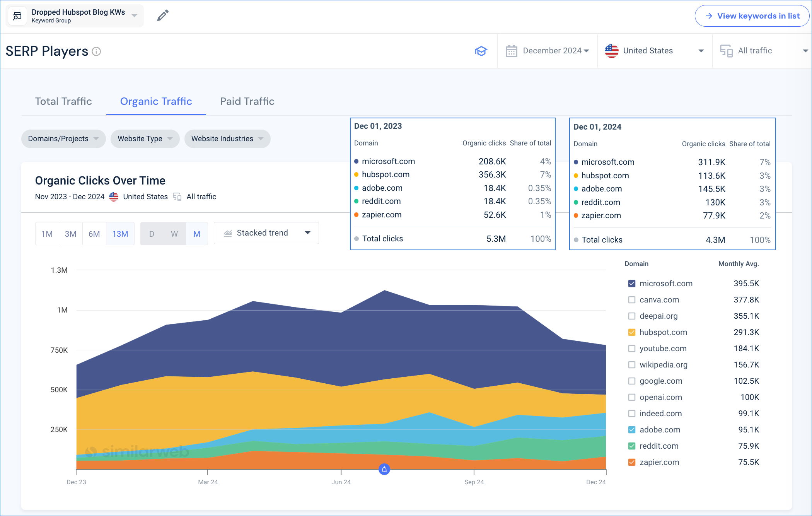Image resolution: width=812 pixels, height=516 pixels.
Task: Click Monthly Avg. column header
Action: [739, 264]
